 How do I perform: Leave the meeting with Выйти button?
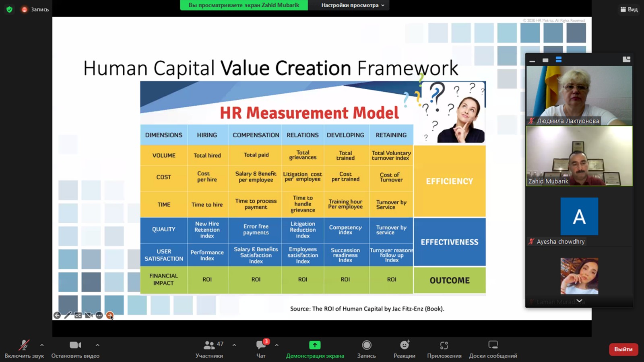(x=623, y=349)
